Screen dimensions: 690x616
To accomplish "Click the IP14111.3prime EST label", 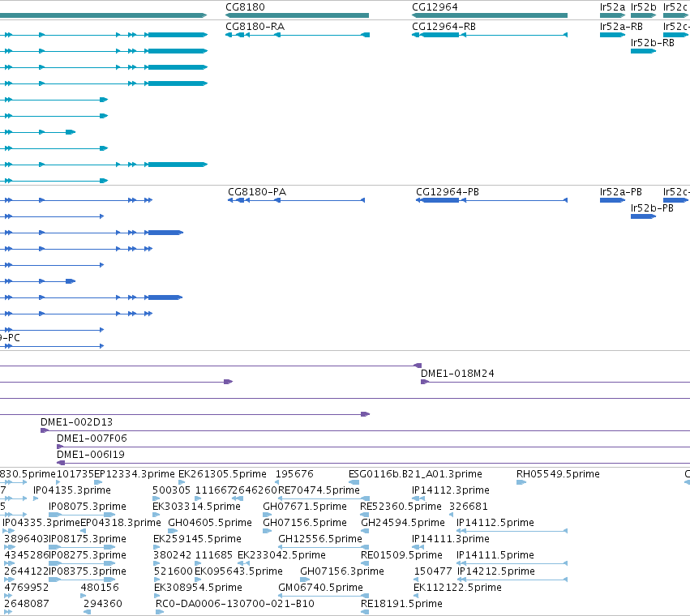I will coord(450,539).
